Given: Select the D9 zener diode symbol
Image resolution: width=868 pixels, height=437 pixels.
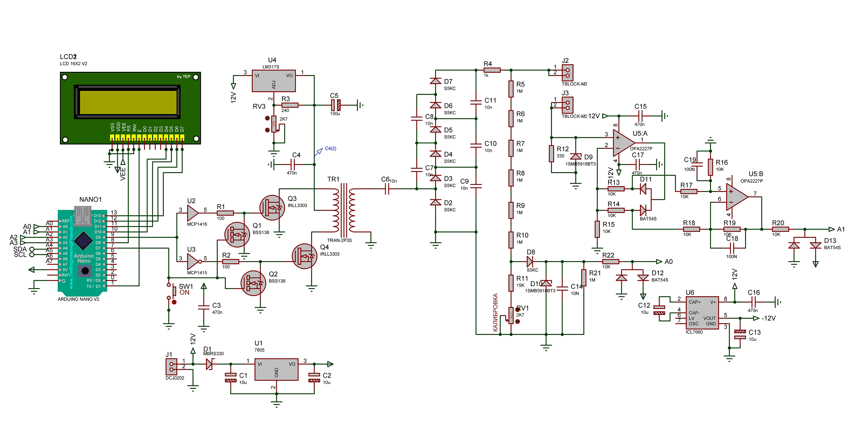Looking at the screenshot, I should pos(575,156).
